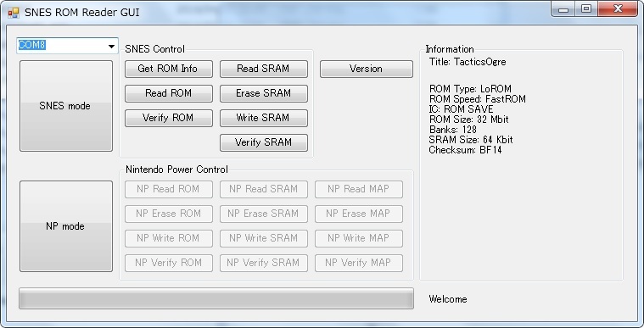Maximize the SNES ROM Reader window
This screenshot has width=644, height=328.
[x=586, y=9]
